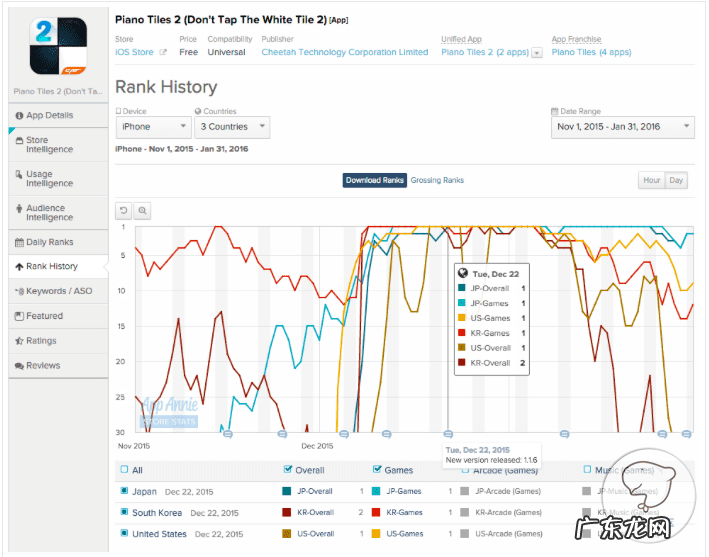Open iOS Store external link icon
Image resolution: width=709 pixels, height=557 pixels.
pos(163,52)
